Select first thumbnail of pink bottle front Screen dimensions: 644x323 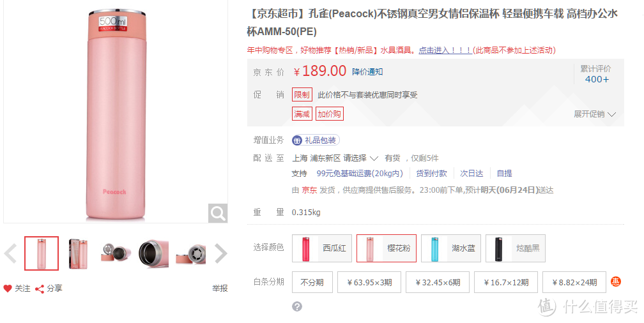(42, 253)
